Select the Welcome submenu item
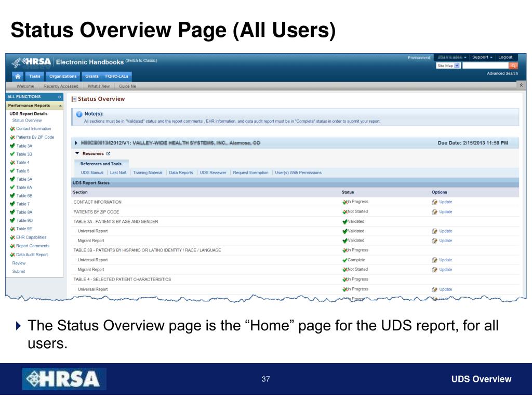This screenshot has width=532, height=399. pos(25,86)
